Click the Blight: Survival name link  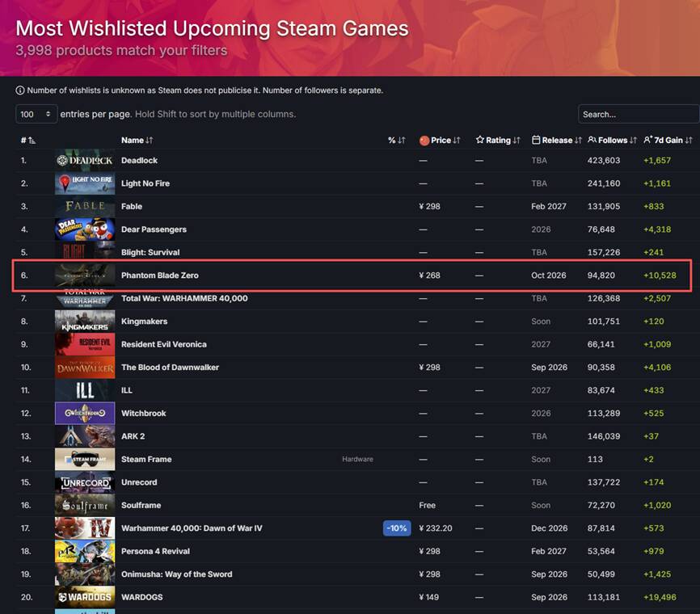tap(150, 252)
